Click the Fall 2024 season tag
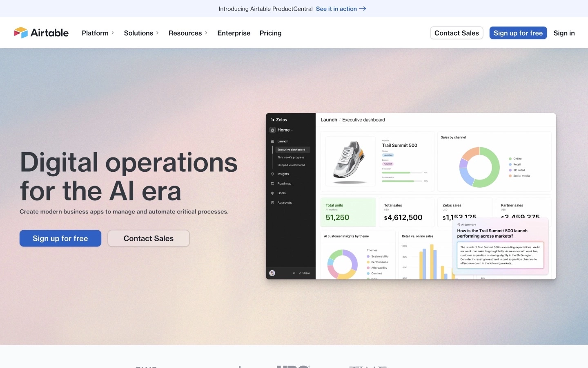Viewport: 588px width, 368px height. 388,164
